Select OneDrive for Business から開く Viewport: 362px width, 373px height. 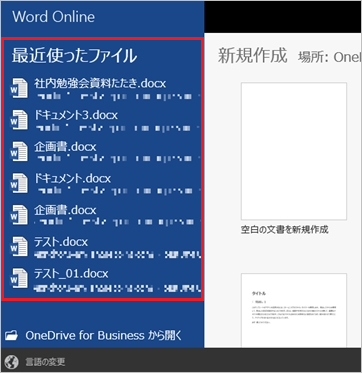[104, 335]
